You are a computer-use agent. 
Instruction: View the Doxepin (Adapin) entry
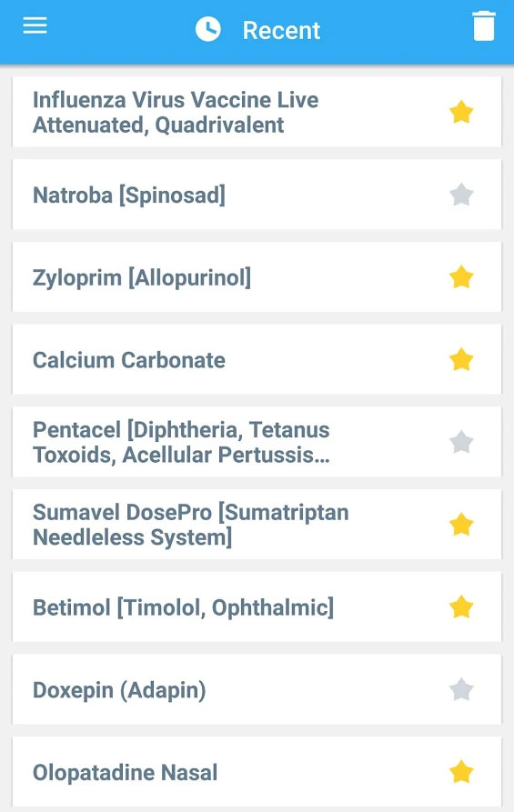[x=257, y=689]
